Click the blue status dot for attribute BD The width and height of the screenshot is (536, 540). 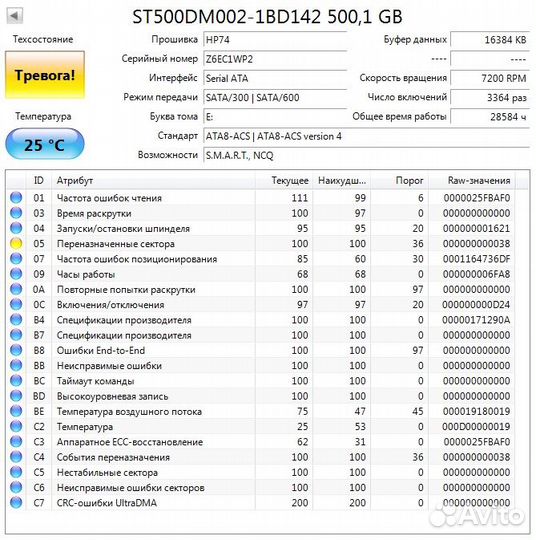pyautogui.click(x=16, y=396)
